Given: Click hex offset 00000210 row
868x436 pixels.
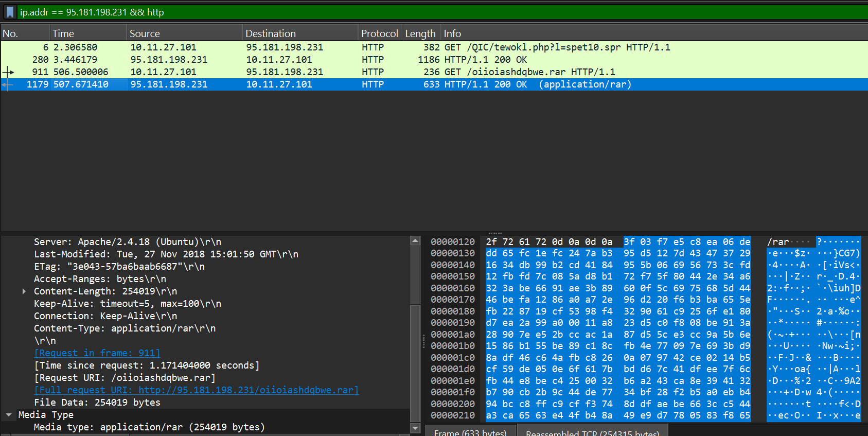Looking at the screenshot, I should point(453,415).
